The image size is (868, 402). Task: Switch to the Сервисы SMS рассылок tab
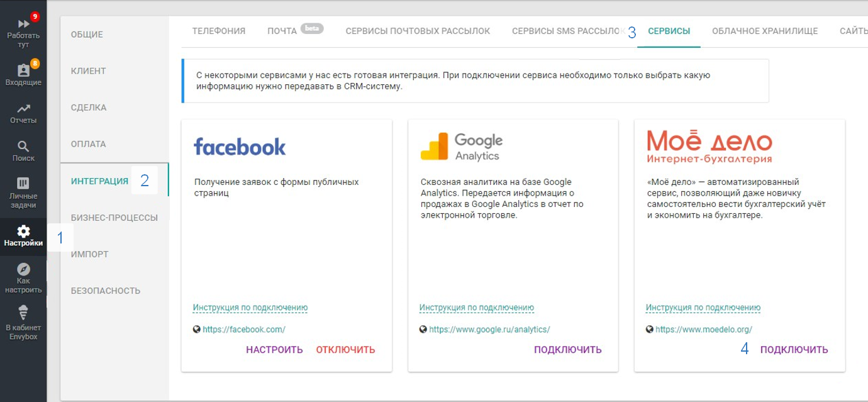click(568, 31)
